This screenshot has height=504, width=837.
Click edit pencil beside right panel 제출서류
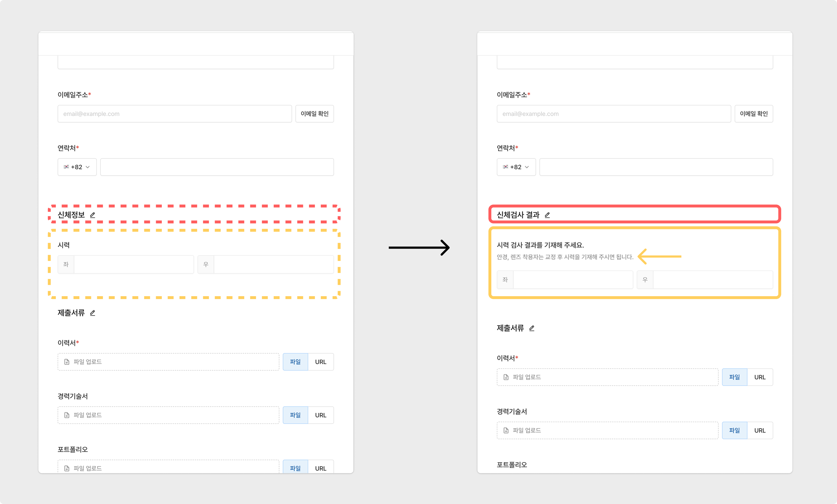532,328
